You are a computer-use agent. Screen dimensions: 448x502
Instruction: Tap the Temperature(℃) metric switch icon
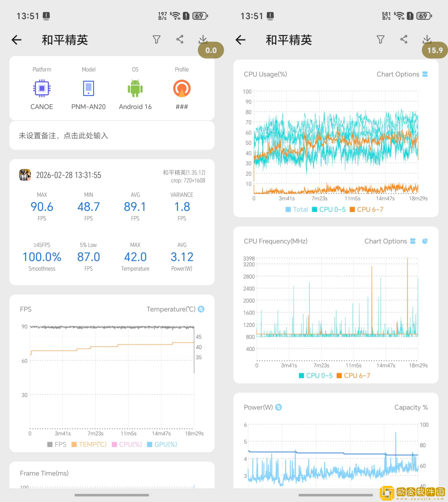pyautogui.click(x=201, y=309)
